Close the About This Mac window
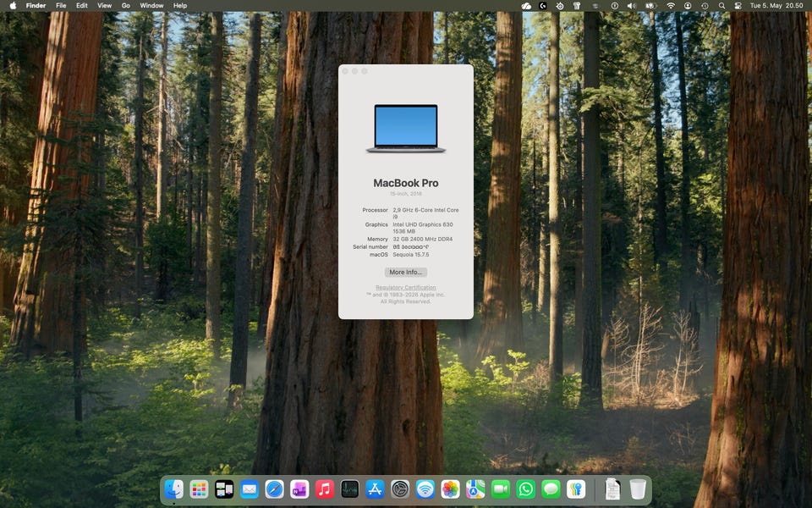812x508 pixels. [x=345, y=71]
